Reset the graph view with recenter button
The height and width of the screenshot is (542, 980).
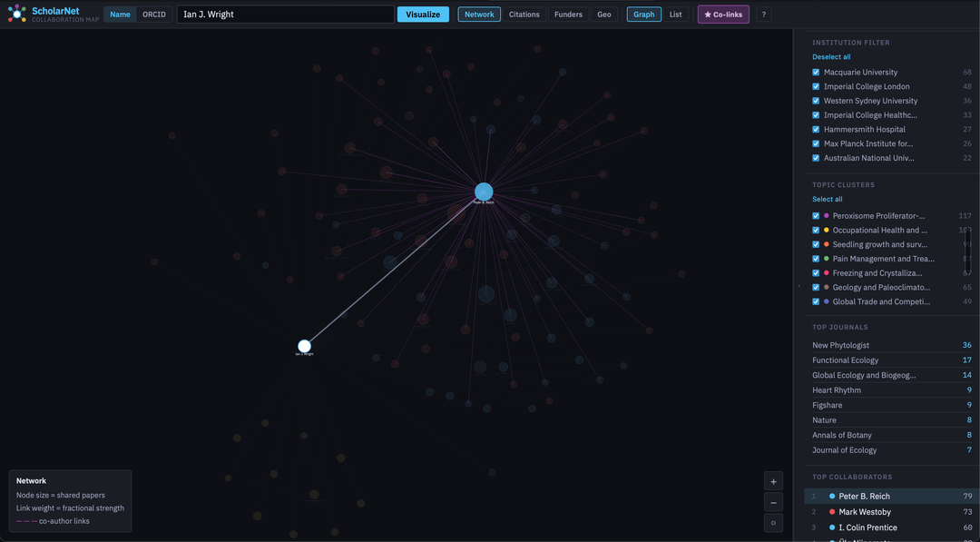click(773, 523)
